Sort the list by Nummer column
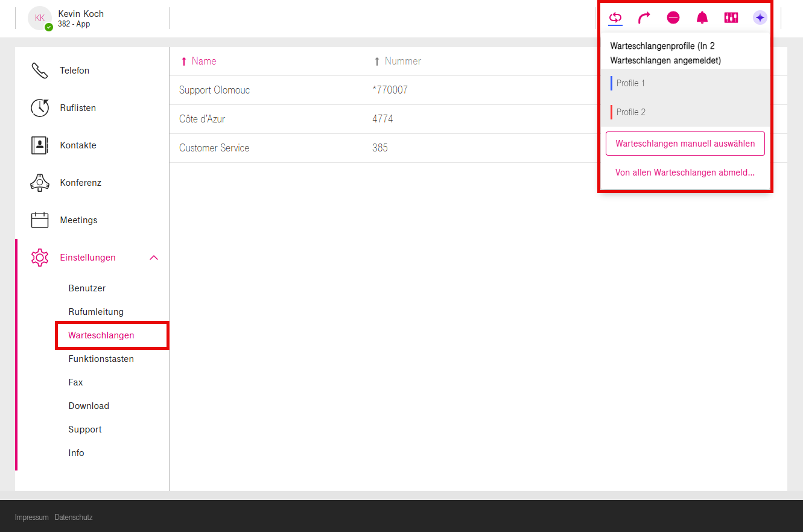 point(402,61)
